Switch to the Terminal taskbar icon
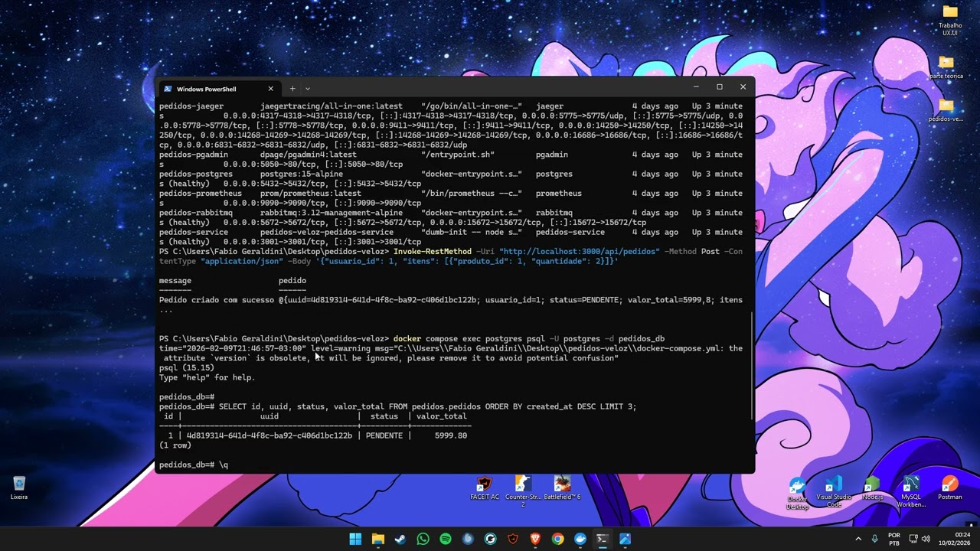Viewport: 980px width, 551px height. 603,539
